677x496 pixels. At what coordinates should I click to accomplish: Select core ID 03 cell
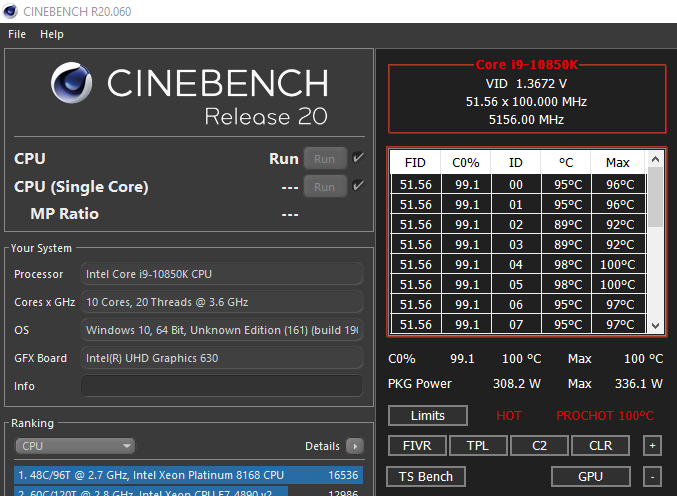pos(516,245)
